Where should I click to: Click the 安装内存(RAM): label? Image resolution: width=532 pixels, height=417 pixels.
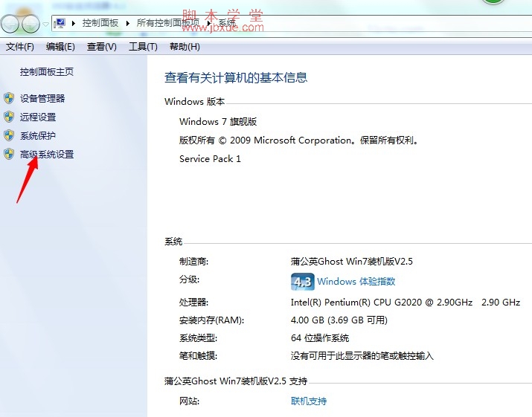pos(212,320)
